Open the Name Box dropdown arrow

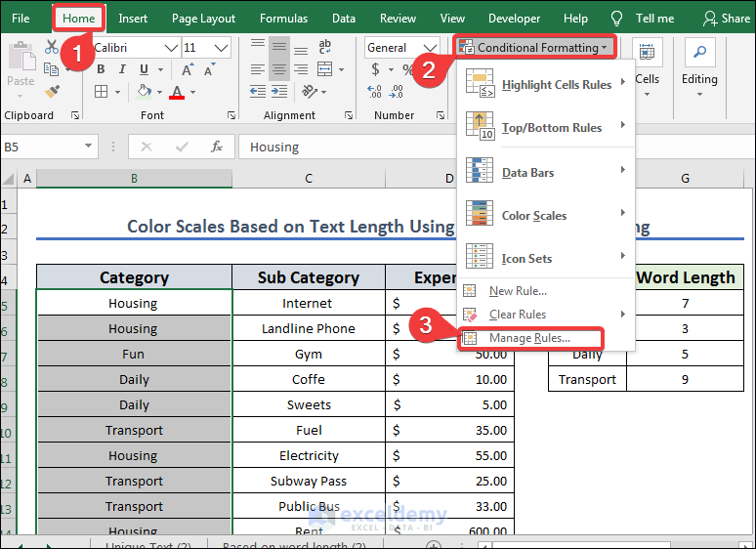tap(89, 147)
